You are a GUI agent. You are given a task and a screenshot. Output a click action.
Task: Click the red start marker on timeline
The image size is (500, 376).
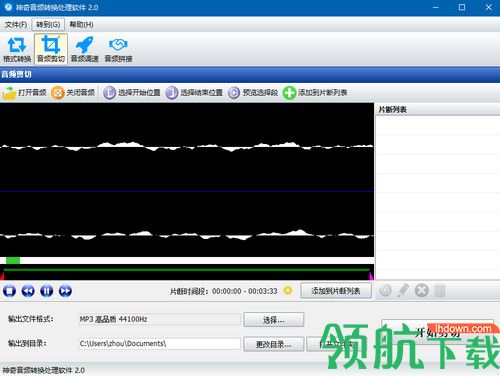[2, 276]
